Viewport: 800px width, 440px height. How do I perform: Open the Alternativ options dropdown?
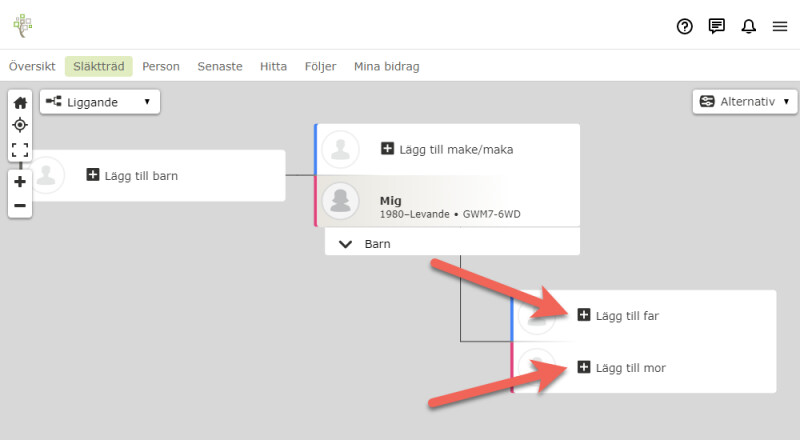pos(744,102)
